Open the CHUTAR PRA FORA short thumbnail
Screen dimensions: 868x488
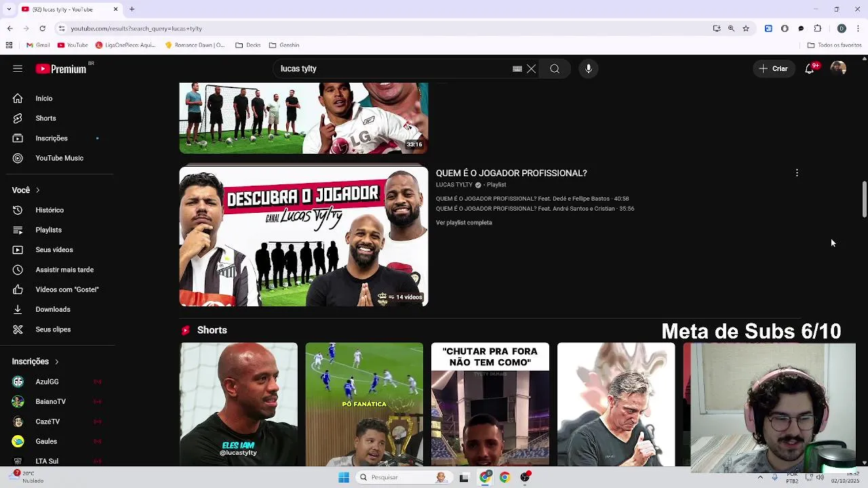pyautogui.click(x=490, y=405)
